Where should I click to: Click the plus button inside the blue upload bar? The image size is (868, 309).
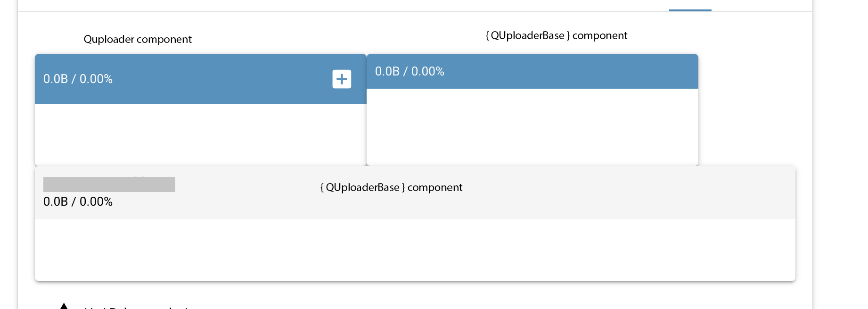coord(341,79)
